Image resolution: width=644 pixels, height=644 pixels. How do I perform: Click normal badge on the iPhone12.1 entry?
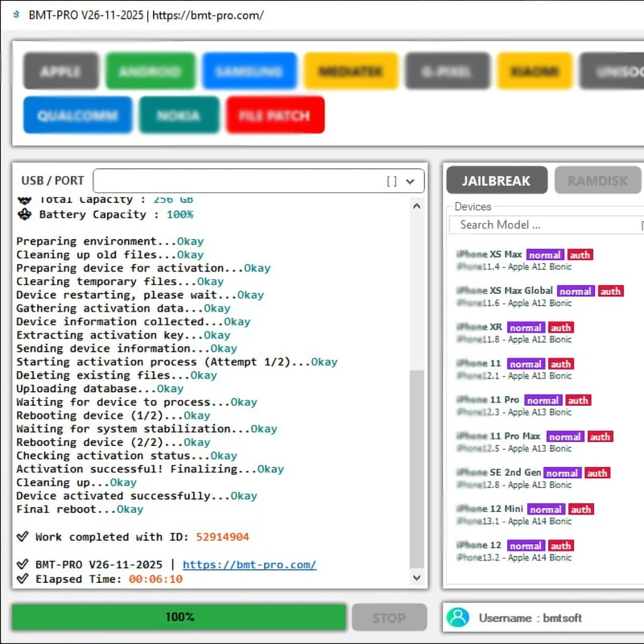point(526,364)
